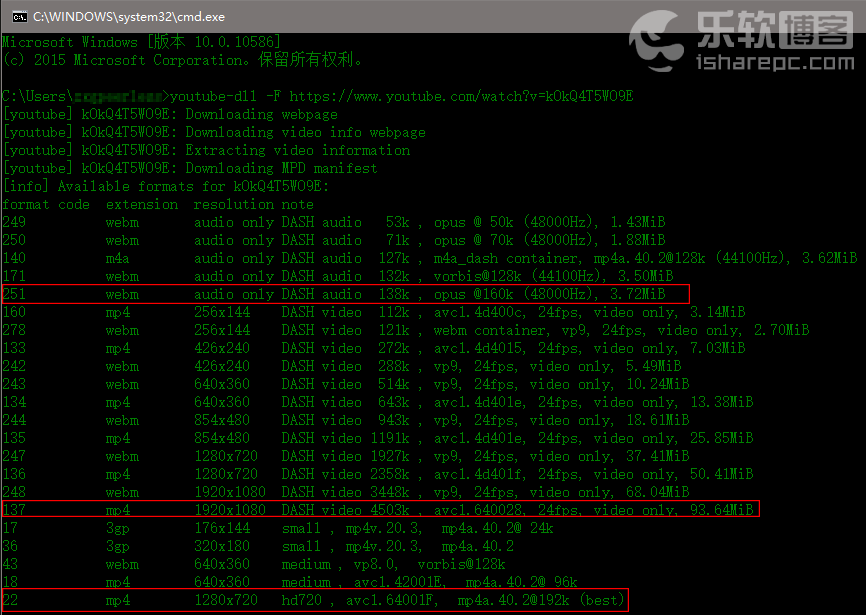The width and height of the screenshot is (866, 615).
Task: Select format code 251 row
Action: [x=345, y=294]
